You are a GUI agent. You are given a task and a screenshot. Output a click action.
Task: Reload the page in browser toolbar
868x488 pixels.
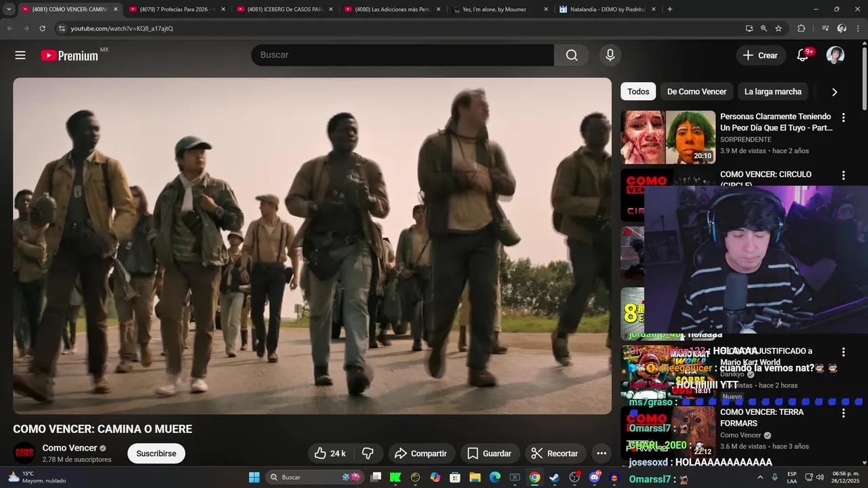tap(42, 28)
